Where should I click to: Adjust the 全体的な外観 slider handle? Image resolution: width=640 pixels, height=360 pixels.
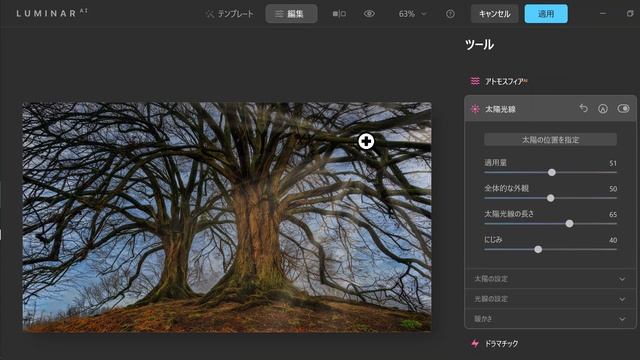(550, 198)
